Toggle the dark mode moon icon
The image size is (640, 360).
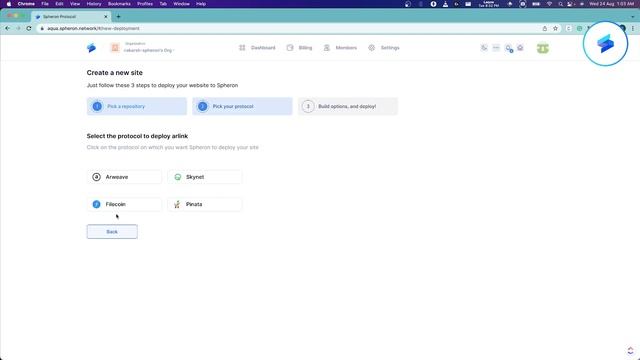pyautogui.click(x=484, y=48)
